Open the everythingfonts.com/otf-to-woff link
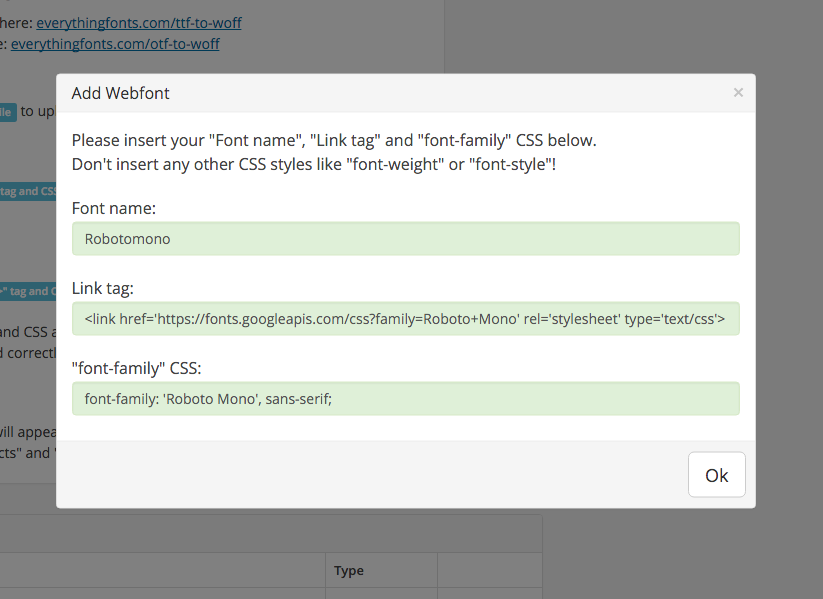Image resolution: width=823 pixels, height=599 pixels. [115, 44]
